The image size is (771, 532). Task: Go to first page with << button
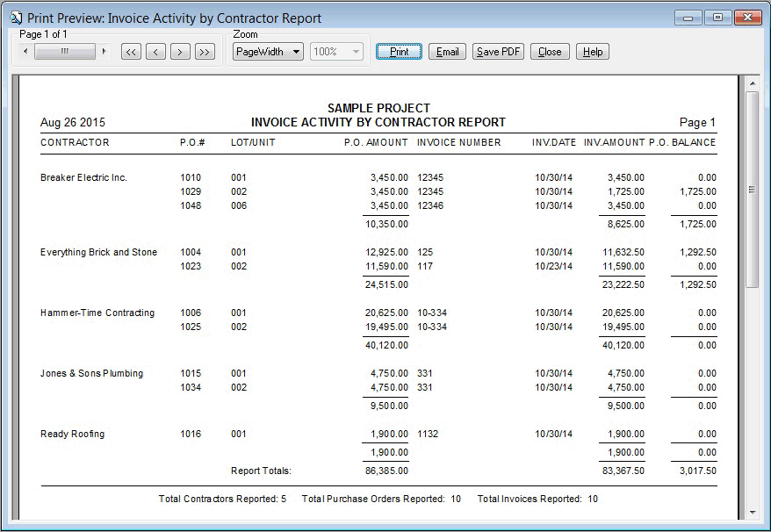(131, 52)
